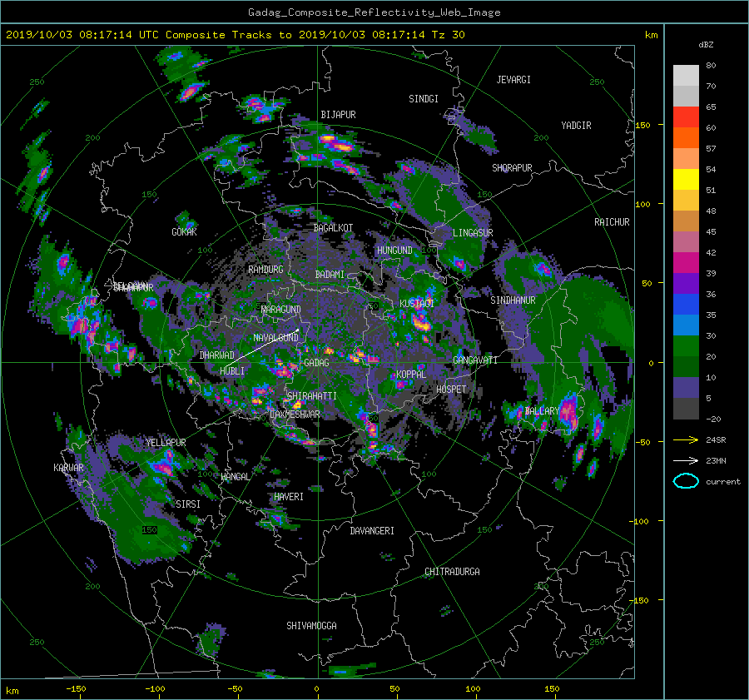Select the 20 dBZ green color swatch

pyautogui.click(x=686, y=345)
